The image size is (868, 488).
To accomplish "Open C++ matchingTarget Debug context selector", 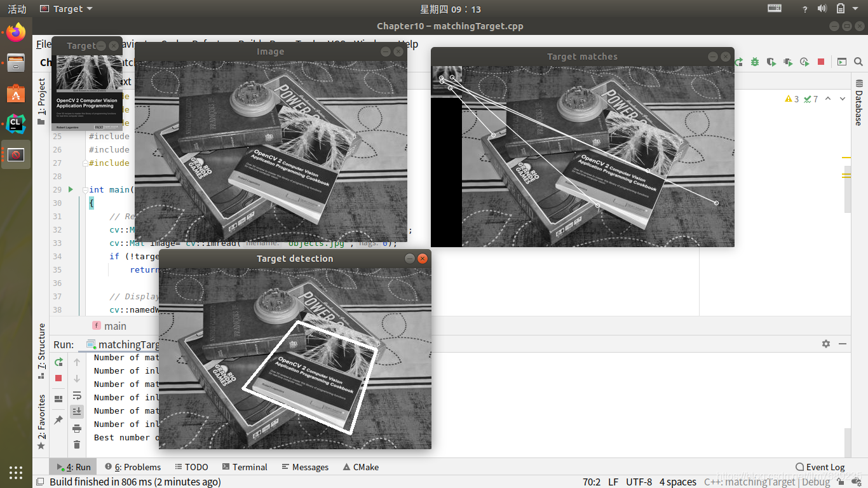I will click(767, 482).
